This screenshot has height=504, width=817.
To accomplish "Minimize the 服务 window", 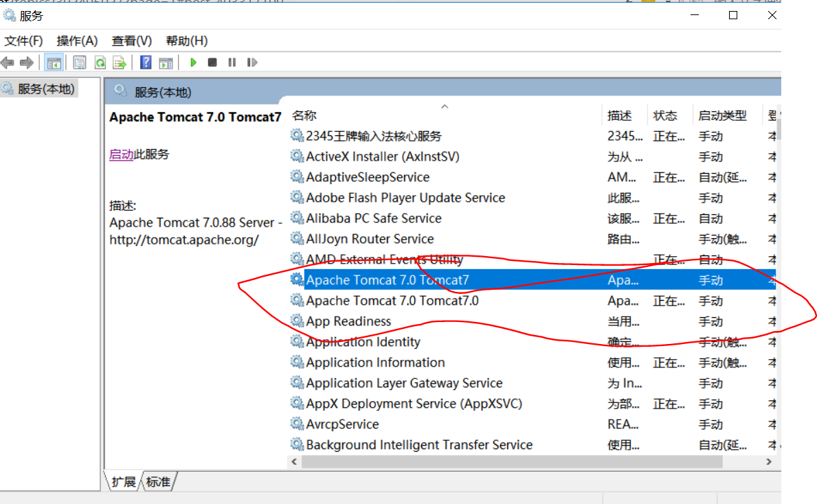I will (x=695, y=15).
